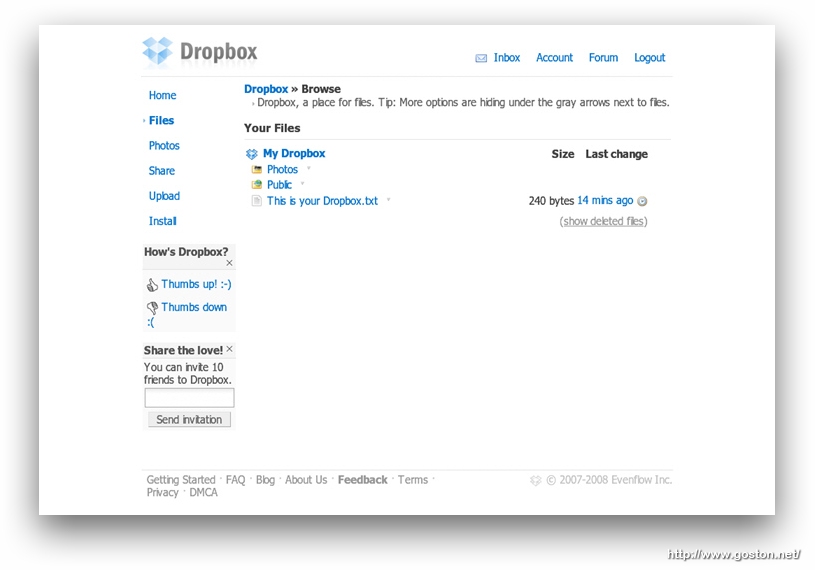Click Logout
This screenshot has height=570, width=815.
650,58
